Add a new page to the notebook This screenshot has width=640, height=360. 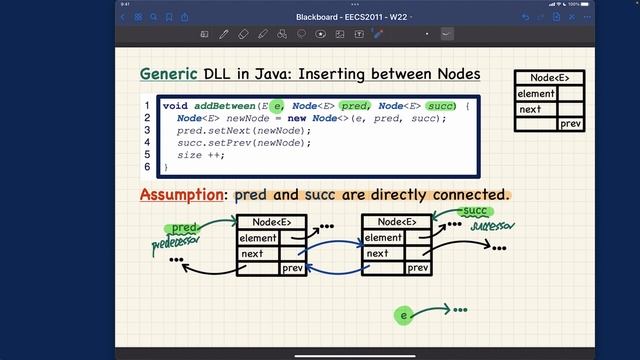click(x=556, y=17)
